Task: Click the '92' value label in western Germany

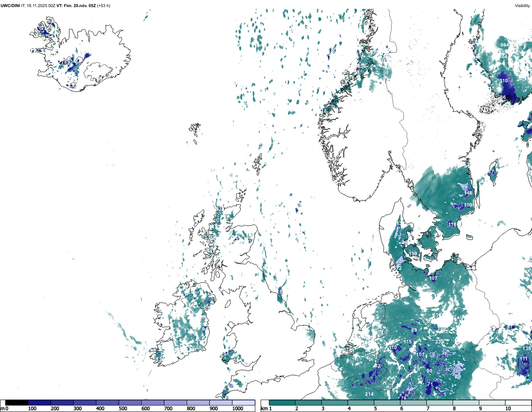Action: coord(377,366)
